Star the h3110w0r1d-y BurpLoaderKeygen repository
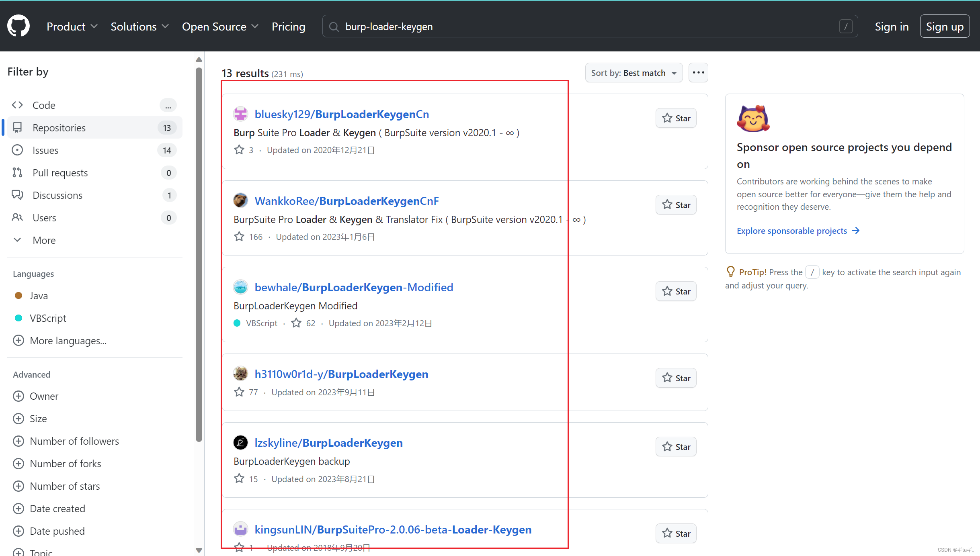This screenshot has width=980, height=556. click(x=676, y=378)
